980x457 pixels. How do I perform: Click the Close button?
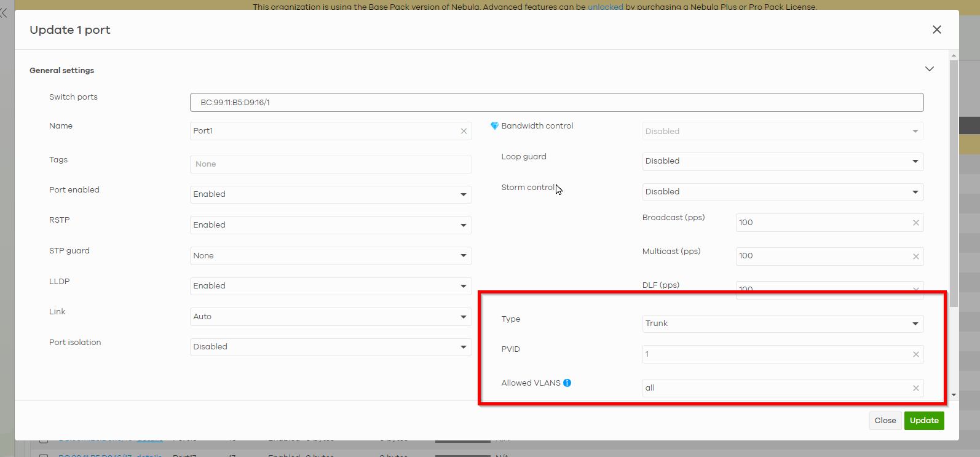point(885,421)
